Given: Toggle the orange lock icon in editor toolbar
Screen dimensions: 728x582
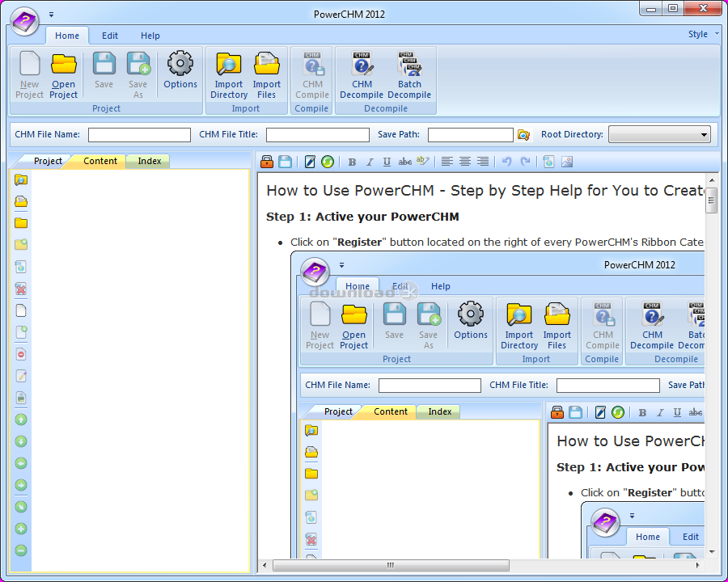Looking at the screenshot, I should pos(267,162).
